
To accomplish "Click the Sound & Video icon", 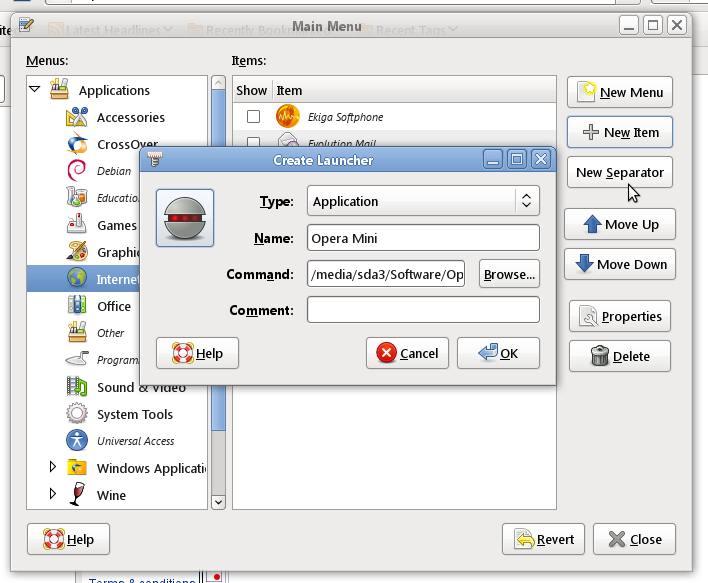I will (x=77, y=387).
